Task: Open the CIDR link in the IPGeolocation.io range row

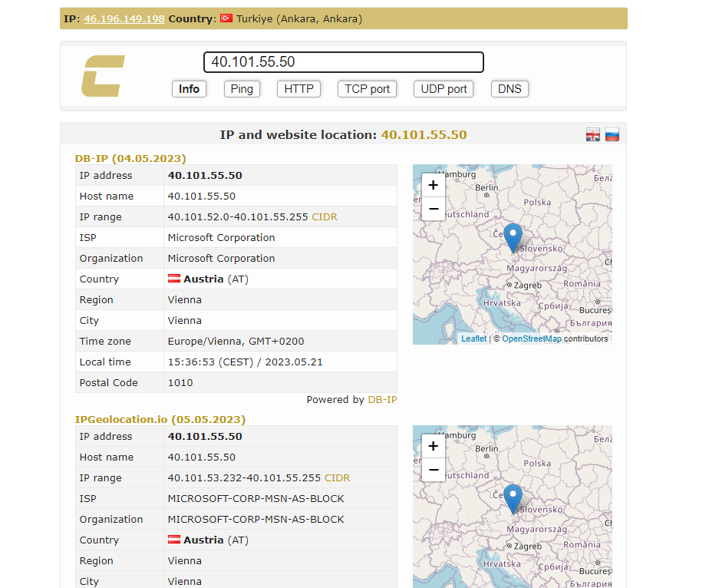Action: 337,478
